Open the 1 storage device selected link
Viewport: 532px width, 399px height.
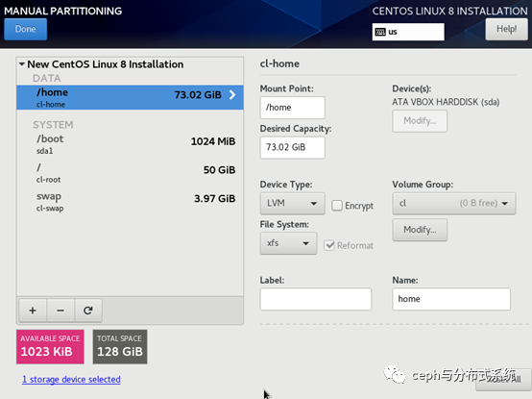(x=71, y=380)
